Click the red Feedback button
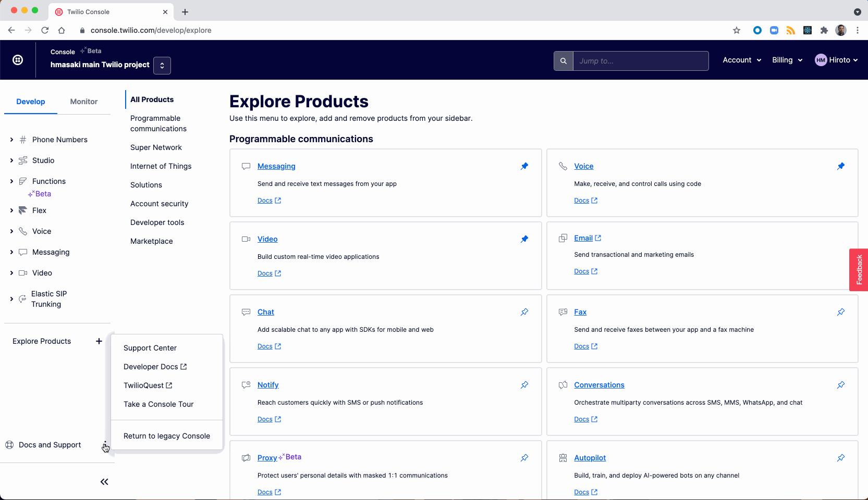 pos(859,270)
